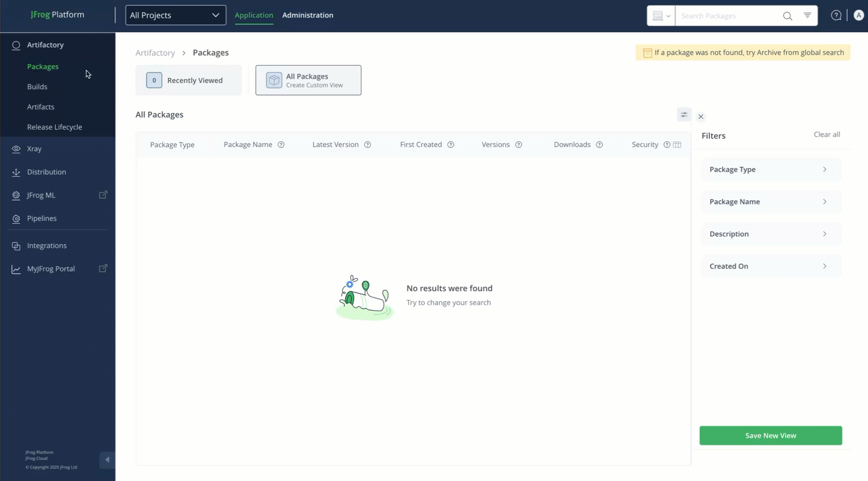Click the Versions column header
This screenshot has height=481, width=868.
[x=495, y=145]
